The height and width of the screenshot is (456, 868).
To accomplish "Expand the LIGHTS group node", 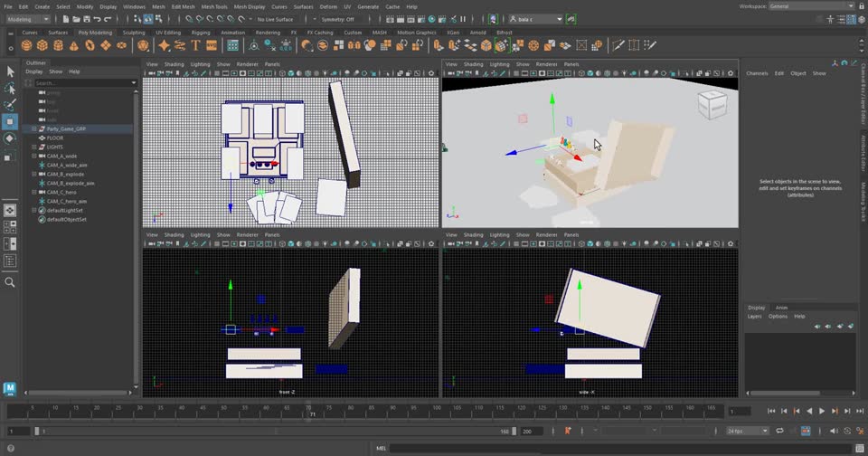I will coord(34,147).
